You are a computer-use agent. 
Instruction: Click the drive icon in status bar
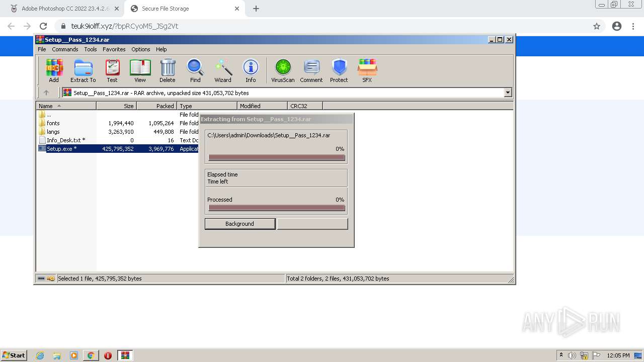point(41,279)
